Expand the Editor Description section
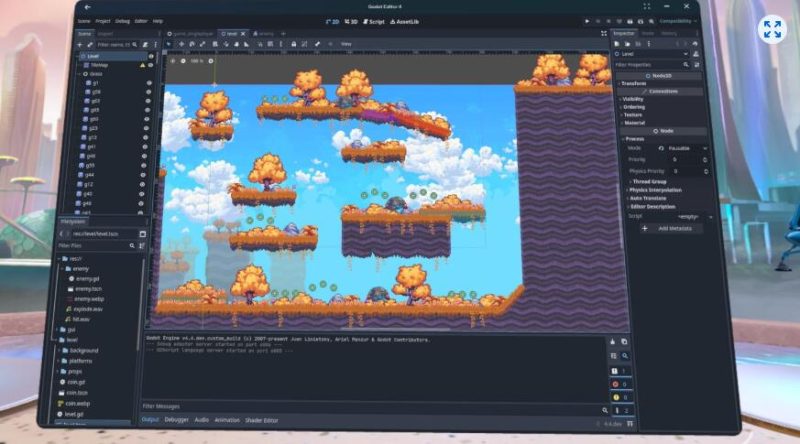This screenshot has height=444, width=800. click(x=652, y=207)
